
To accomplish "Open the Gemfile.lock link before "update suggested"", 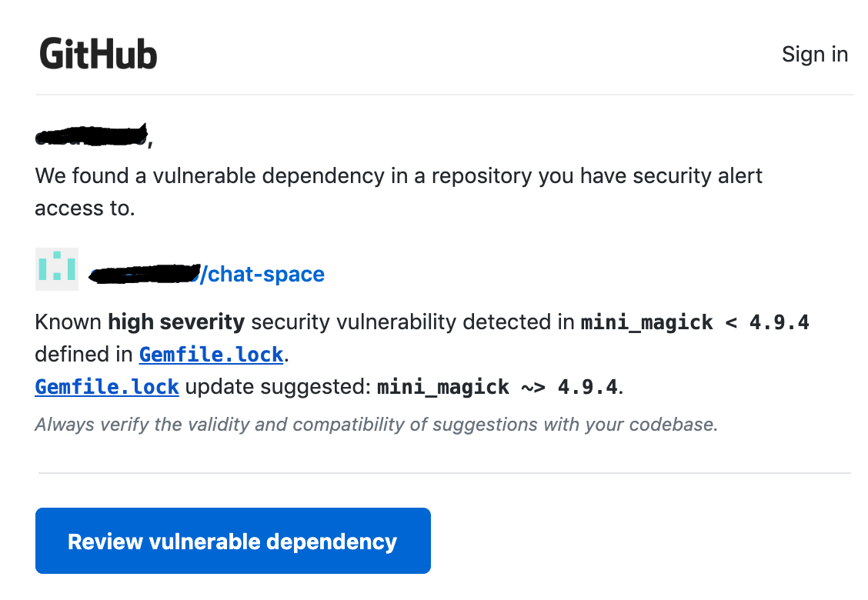I will pos(107,386).
